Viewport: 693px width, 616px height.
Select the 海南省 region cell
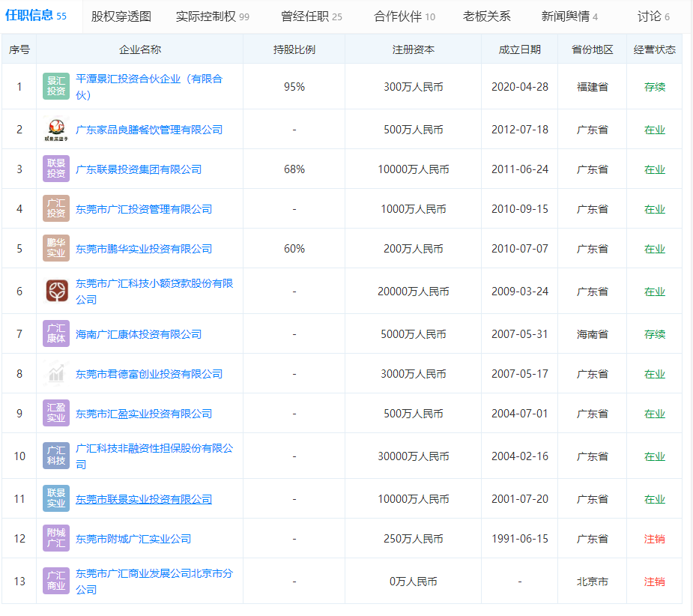click(x=592, y=334)
